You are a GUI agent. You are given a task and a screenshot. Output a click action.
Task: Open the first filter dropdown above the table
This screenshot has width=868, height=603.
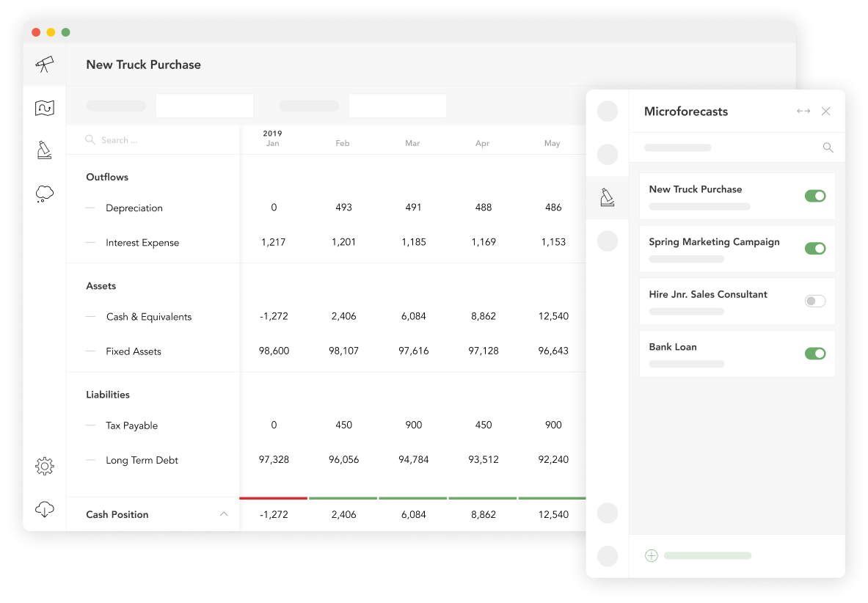204,106
